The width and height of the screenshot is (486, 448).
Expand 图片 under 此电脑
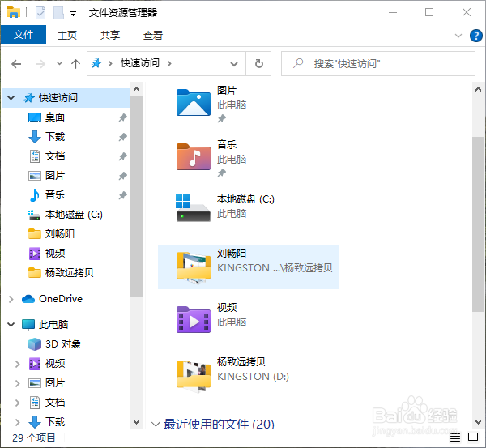[x=17, y=383]
